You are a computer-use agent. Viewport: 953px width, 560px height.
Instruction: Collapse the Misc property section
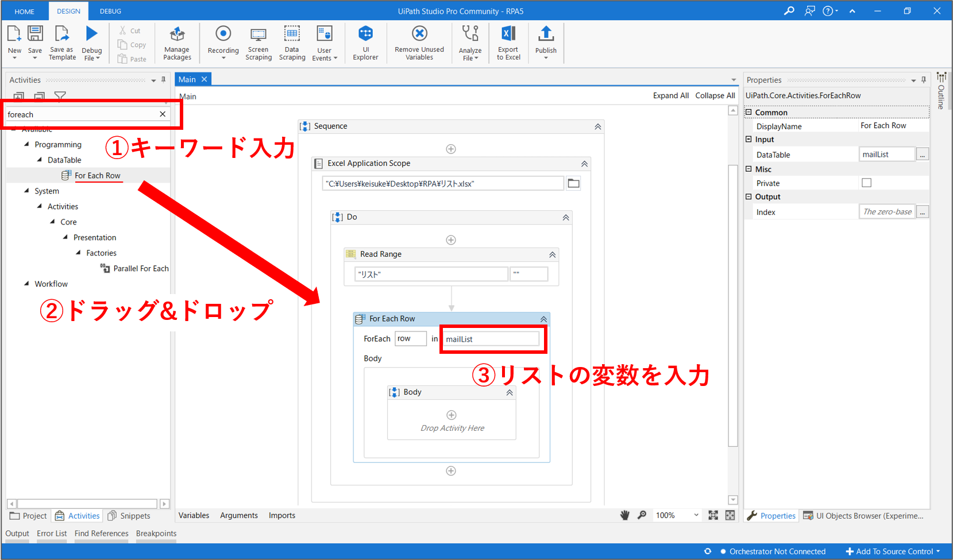pos(748,169)
